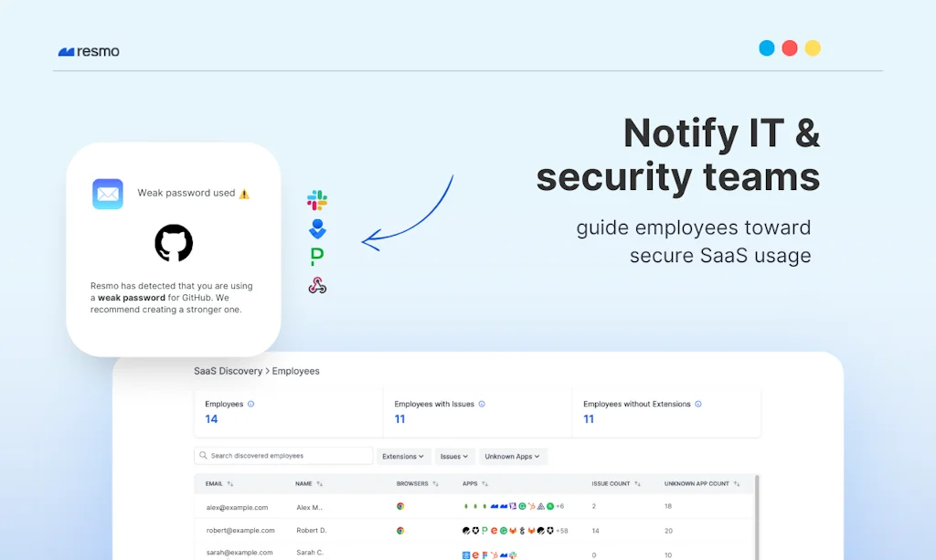
Task: Sort by the BROWSERS column arrows
Action: (x=435, y=483)
